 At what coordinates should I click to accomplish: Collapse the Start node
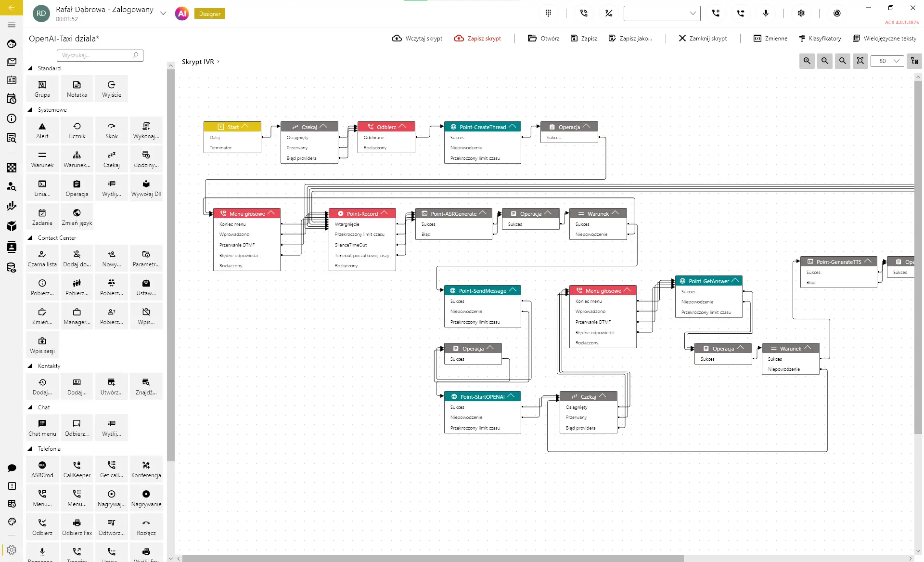tap(245, 127)
